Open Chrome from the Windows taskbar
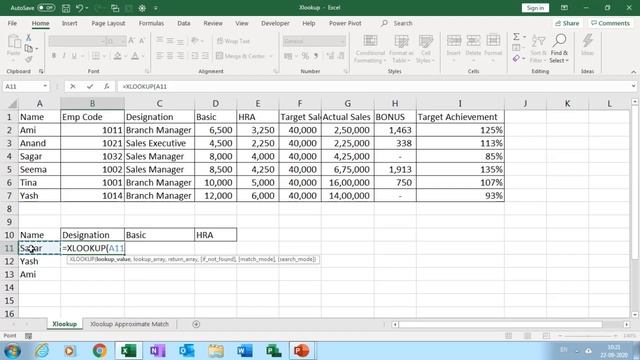The width and height of the screenshot is (640, 360). tap(99, 351)
